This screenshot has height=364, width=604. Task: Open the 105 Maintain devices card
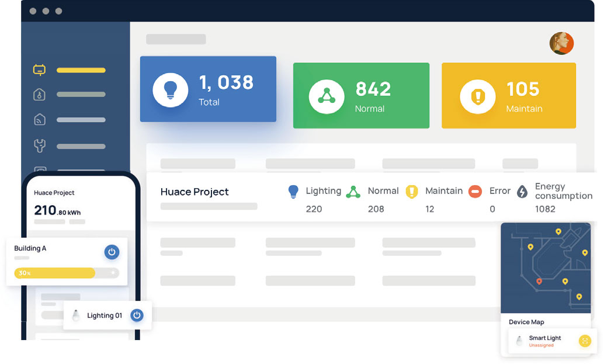pos(508,96)
